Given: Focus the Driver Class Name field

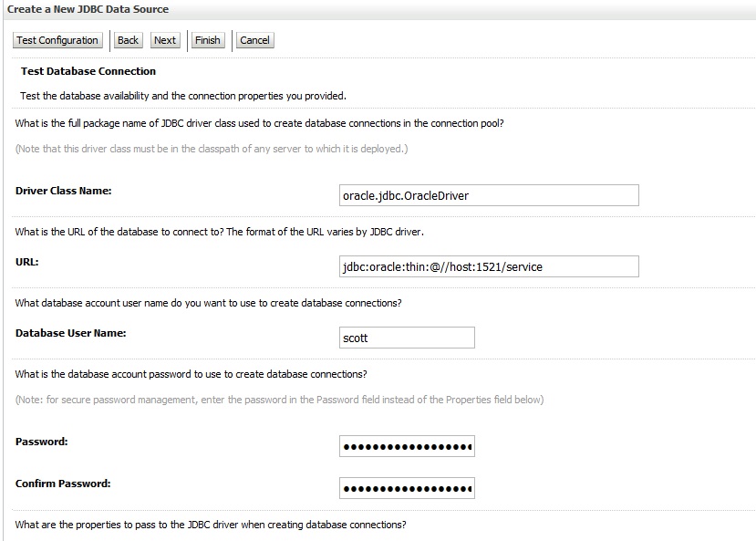Looking at the screenshot, I should (x=488, y=195).
